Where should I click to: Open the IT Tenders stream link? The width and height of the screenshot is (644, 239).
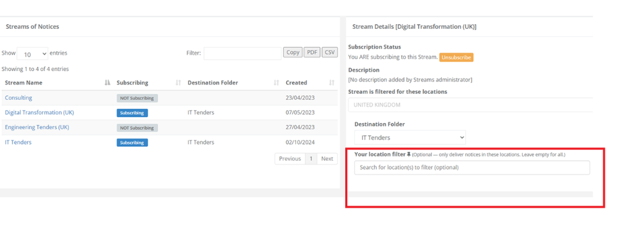click(18, 142)
